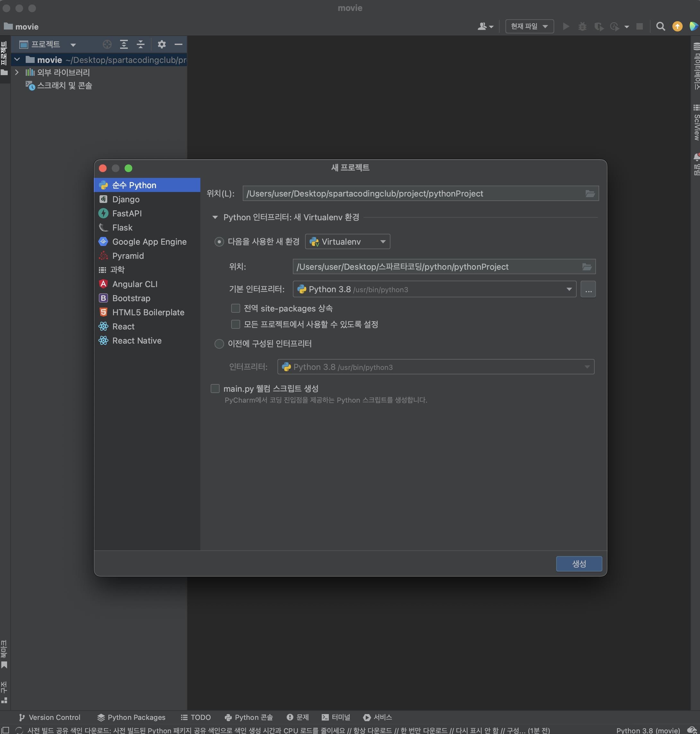700x734 pixels.
Task: Click the project 위치(L) path field
Action: pyautogui.click(x=421, y=194)
